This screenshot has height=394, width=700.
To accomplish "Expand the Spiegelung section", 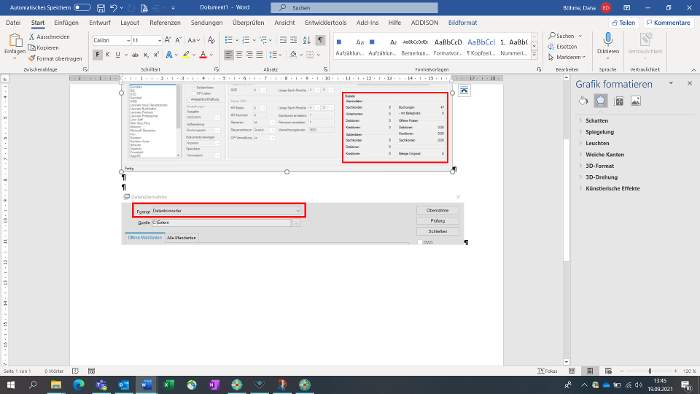I will click(x=600, y=132).
